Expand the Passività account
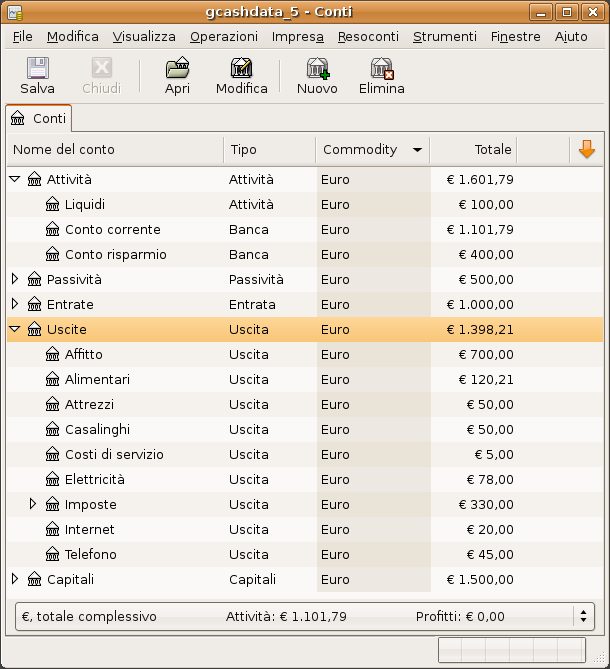 coord(15,279)
